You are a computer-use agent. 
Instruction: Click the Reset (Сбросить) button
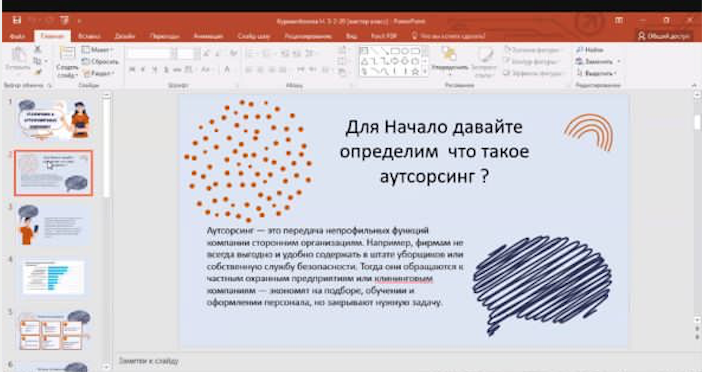tap(100, 62)
